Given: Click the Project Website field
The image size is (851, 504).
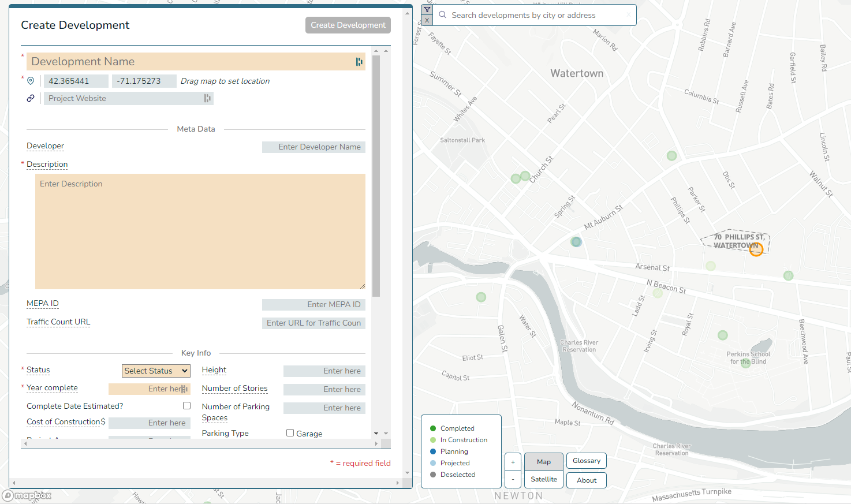Looking at the screenshot, I should coord(129,98).
